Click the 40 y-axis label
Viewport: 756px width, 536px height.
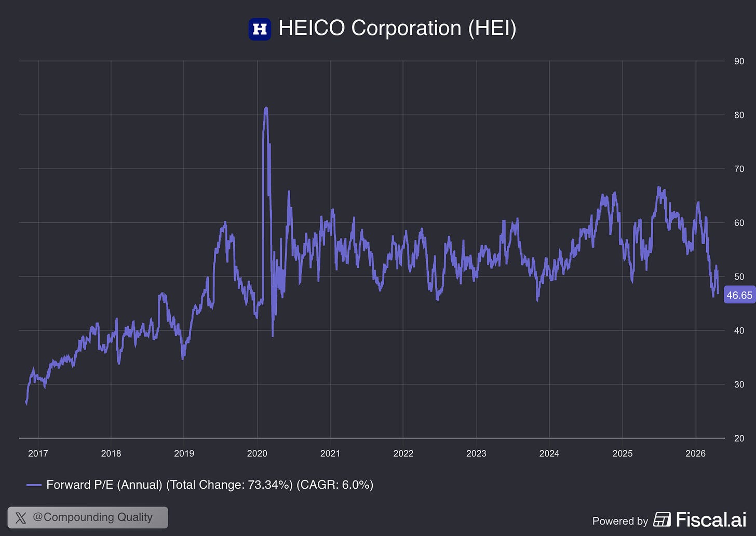(x=739, y=330)
